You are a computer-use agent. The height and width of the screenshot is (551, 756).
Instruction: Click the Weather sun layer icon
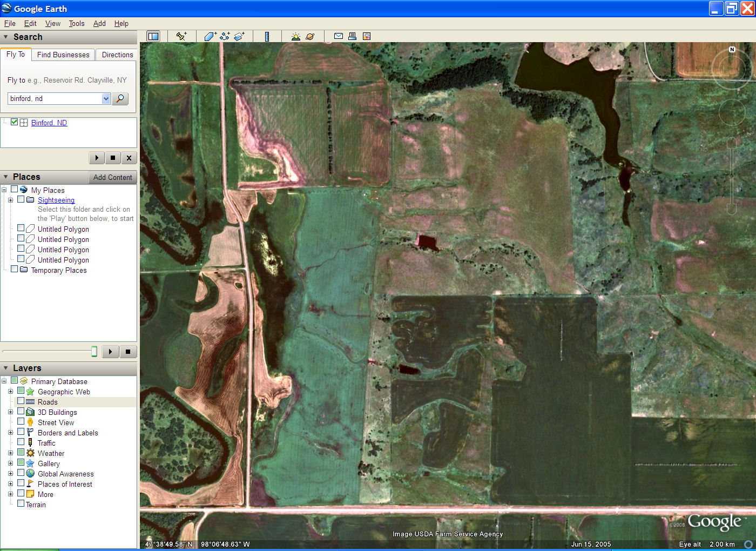[30, 453]
